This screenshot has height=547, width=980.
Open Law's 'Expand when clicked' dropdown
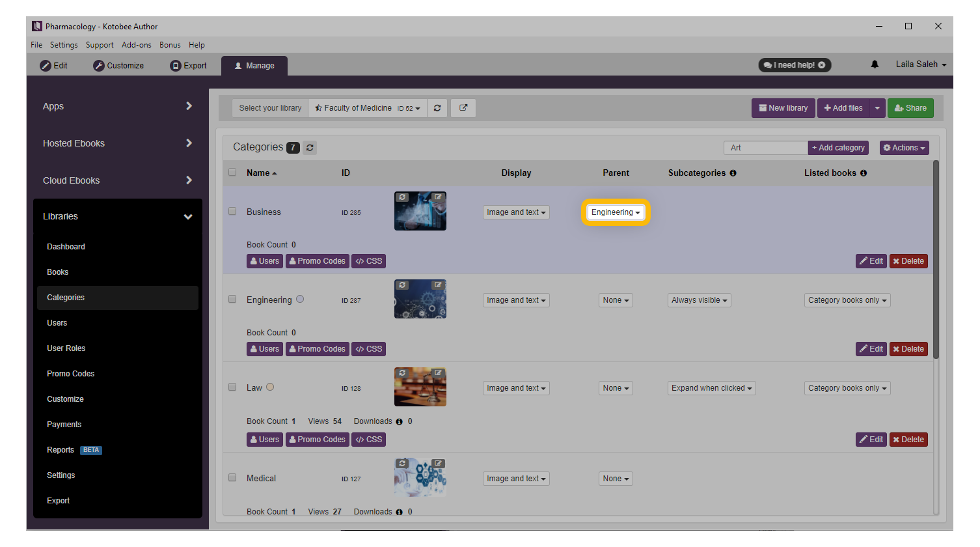pyautogui.click(x=712, y=388)
